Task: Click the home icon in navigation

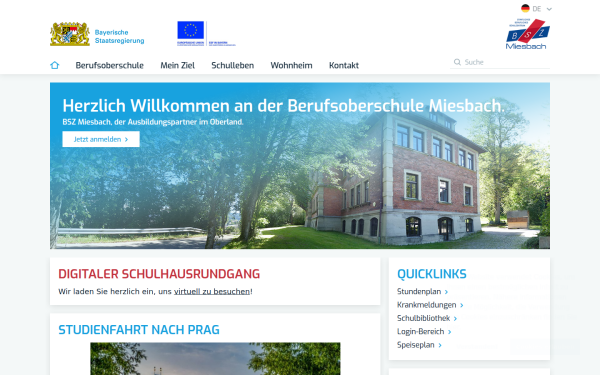Action: coord(55,65)
